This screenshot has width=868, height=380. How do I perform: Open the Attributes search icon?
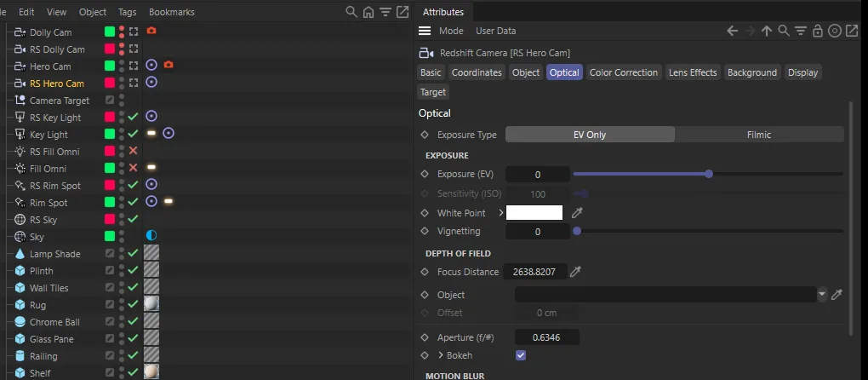tap(783, 31)
